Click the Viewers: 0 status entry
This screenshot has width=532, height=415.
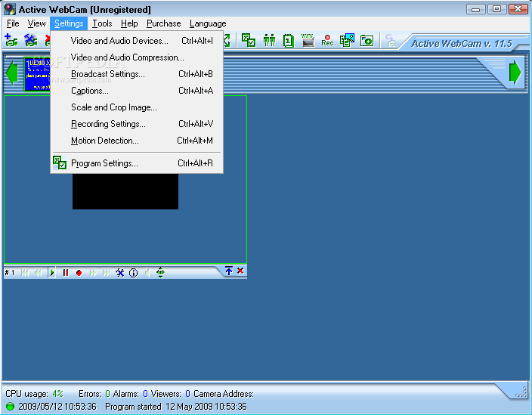click(x=171, y=394)
